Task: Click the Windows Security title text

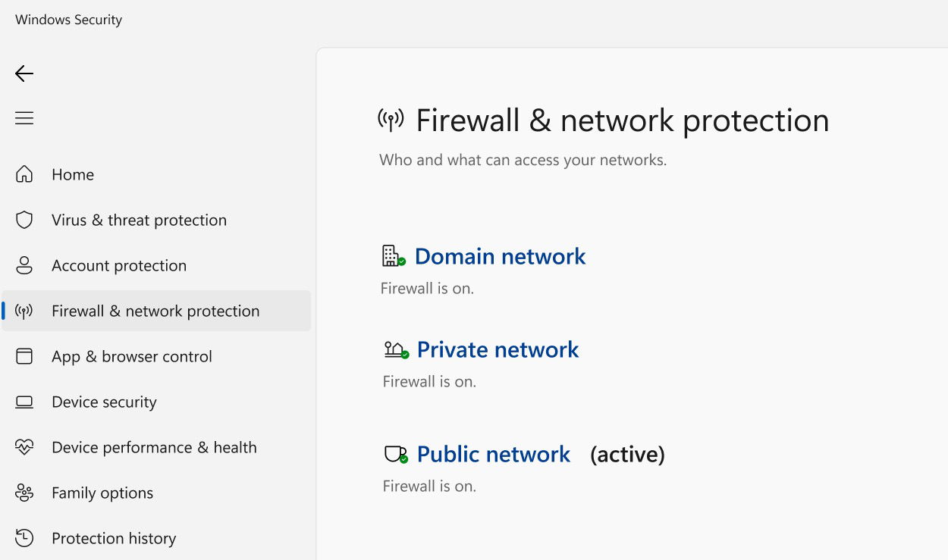Action: coord(67,19)
